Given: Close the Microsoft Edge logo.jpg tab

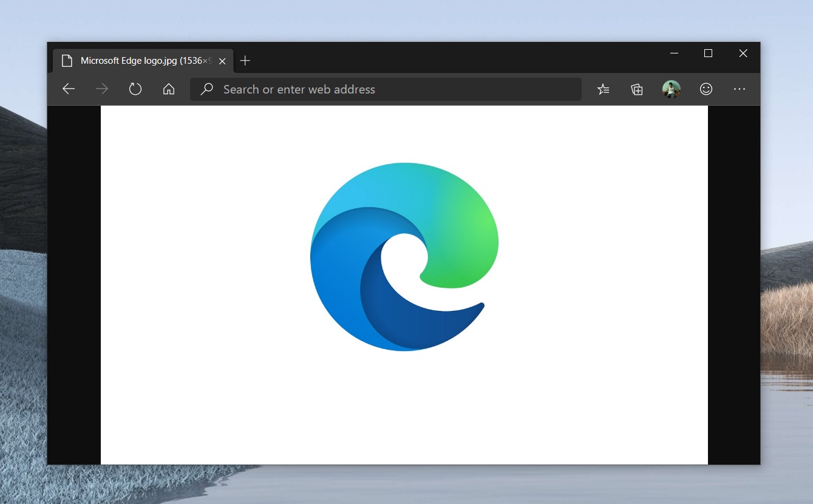Looking at the screenshot, I should pyautogui.click(x=222, y=61).
